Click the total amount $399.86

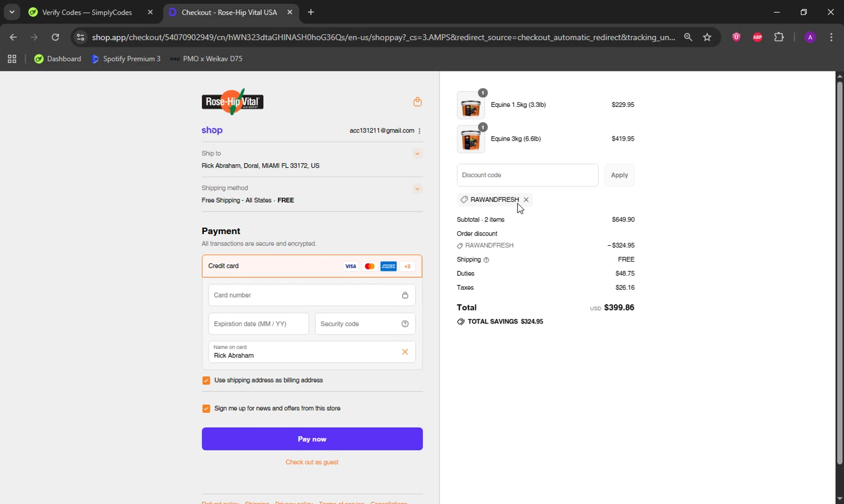point(619,308)
